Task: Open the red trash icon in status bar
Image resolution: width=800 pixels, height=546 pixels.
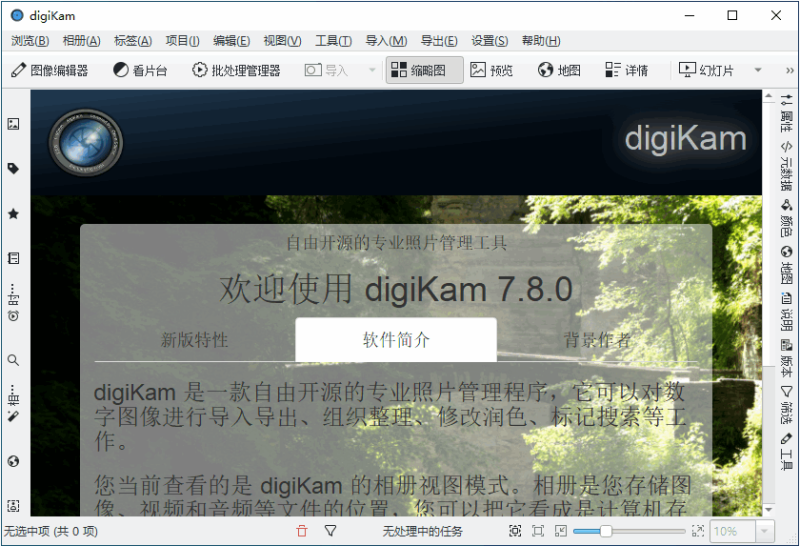Action: pos(302,531)
